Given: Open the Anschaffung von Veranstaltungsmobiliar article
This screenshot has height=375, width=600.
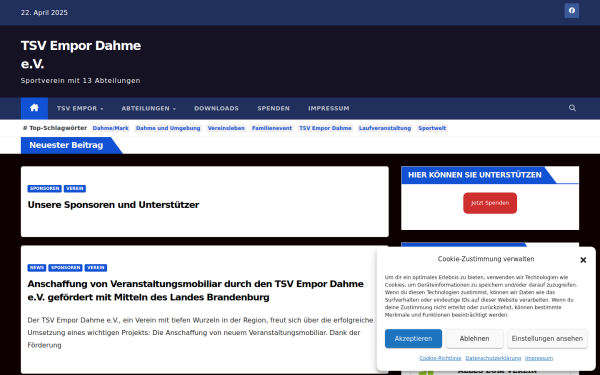Looking at the screenshot, I should click(x=196, y=290).
